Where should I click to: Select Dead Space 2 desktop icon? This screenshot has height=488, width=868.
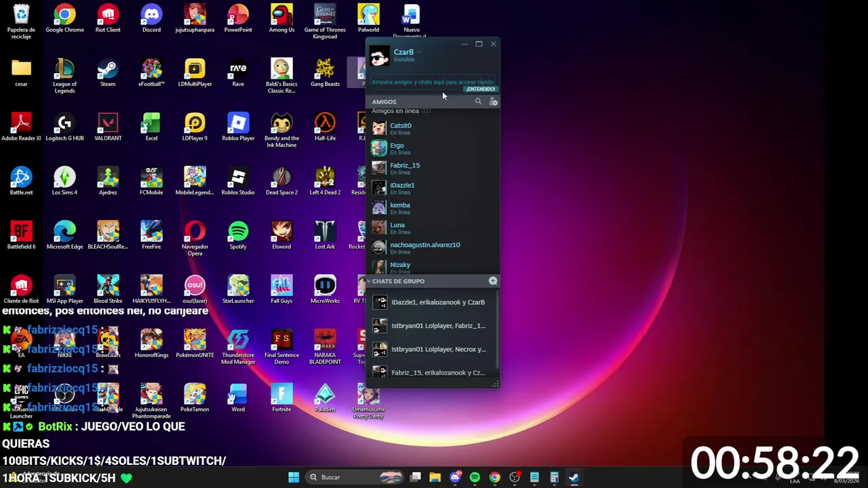tap(281, 182)
